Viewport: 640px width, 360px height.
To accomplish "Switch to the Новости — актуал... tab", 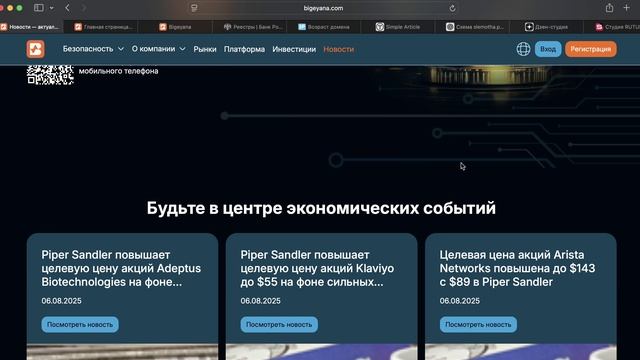I will [x=31, y=27].
